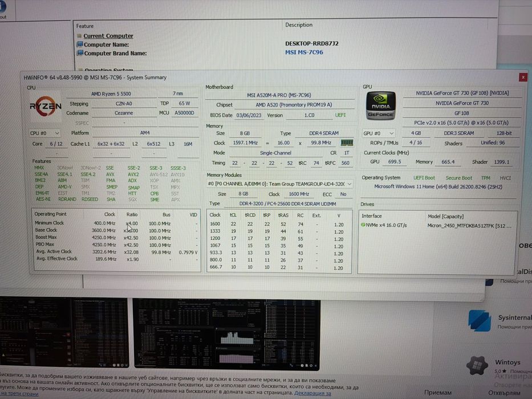Click the computer name DESKTOP-RRD87J2 value
The image size is (532, 399).
point(312,43)
